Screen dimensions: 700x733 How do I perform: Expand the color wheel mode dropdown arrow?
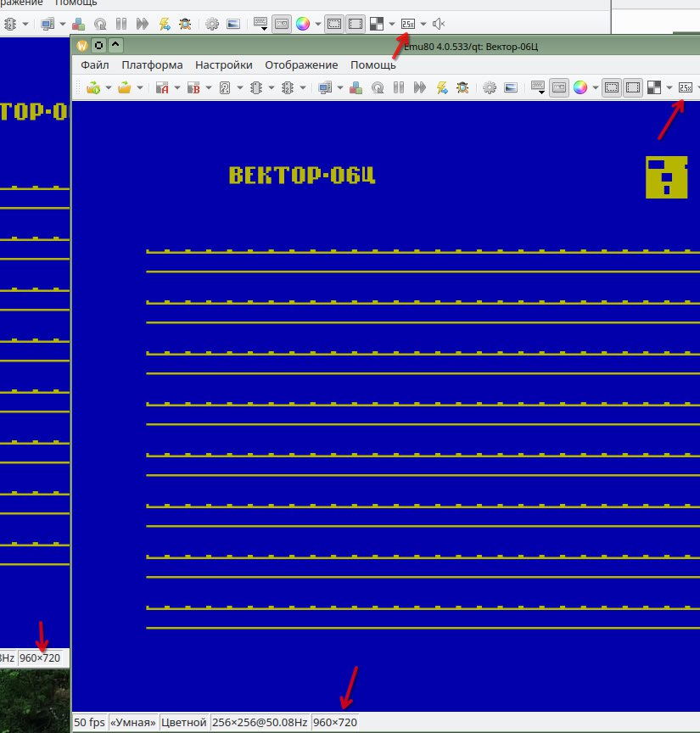click(596, 87)
